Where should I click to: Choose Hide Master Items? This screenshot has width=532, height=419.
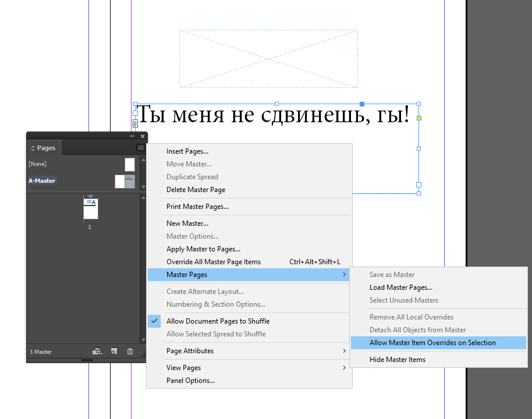point(438,360)
